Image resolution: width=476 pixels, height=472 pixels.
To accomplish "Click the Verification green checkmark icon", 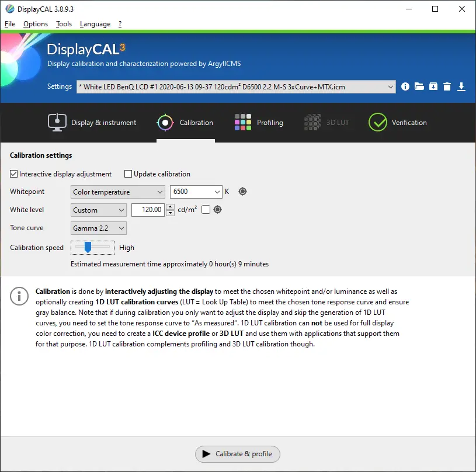I will point(378,122).
